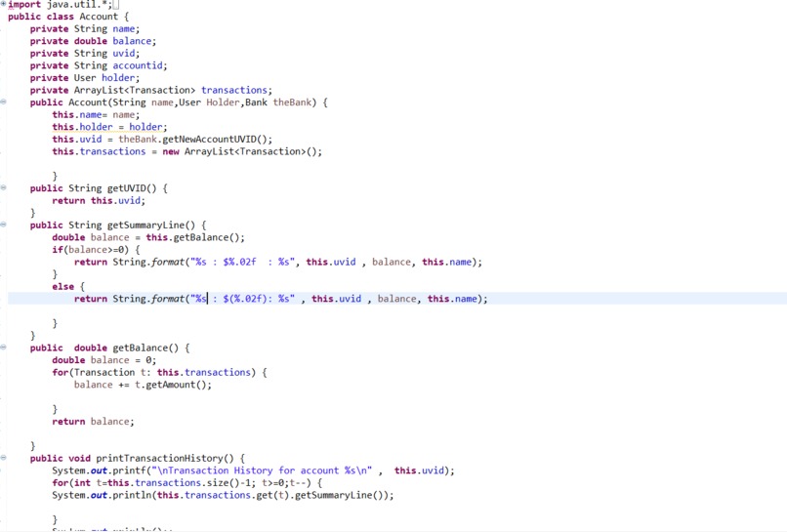Collapse the getBalance() method fold marker

[4, 347]
